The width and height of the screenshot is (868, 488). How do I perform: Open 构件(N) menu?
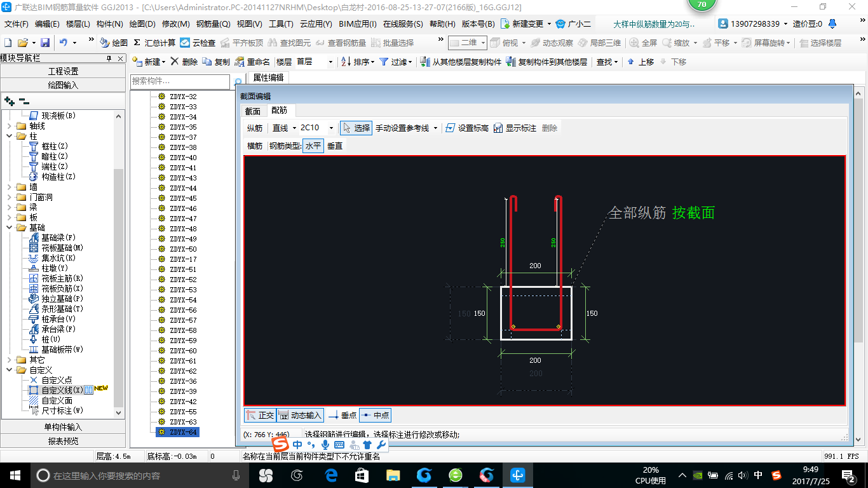[109, 24]
